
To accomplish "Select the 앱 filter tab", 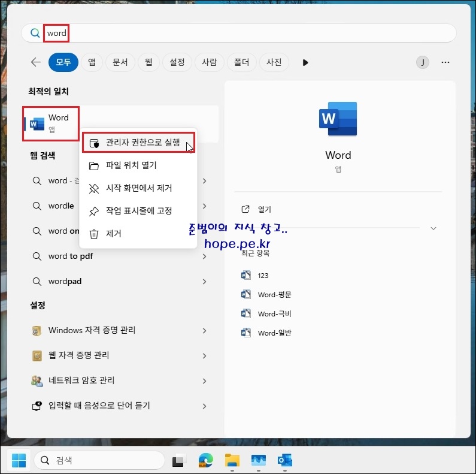I will 92,62.
